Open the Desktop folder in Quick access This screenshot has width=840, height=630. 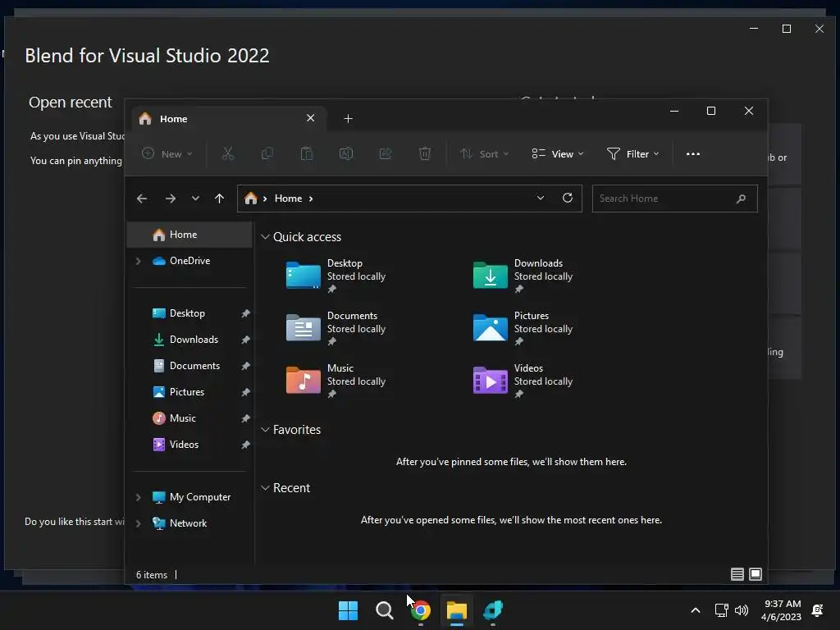tap(336, 276)
